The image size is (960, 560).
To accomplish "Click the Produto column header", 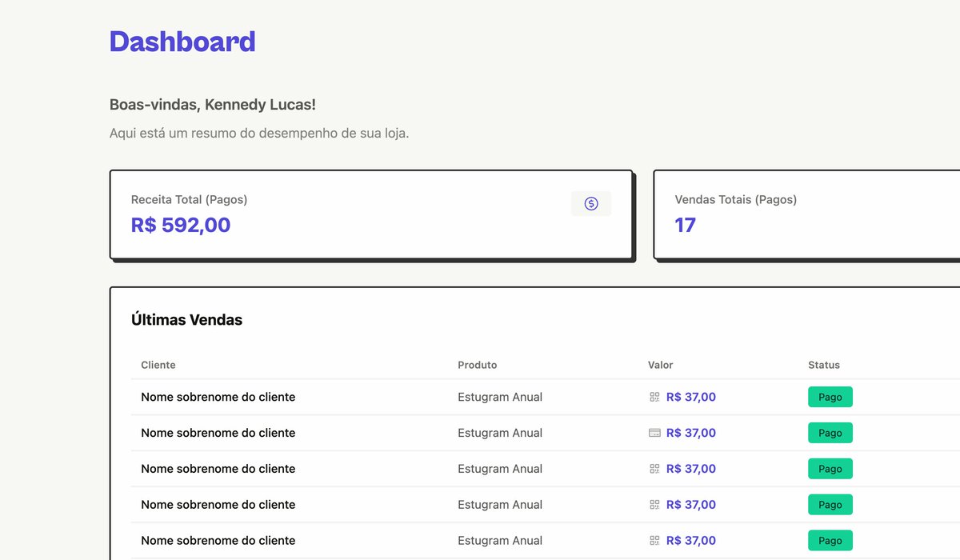I will pos(478,365).
